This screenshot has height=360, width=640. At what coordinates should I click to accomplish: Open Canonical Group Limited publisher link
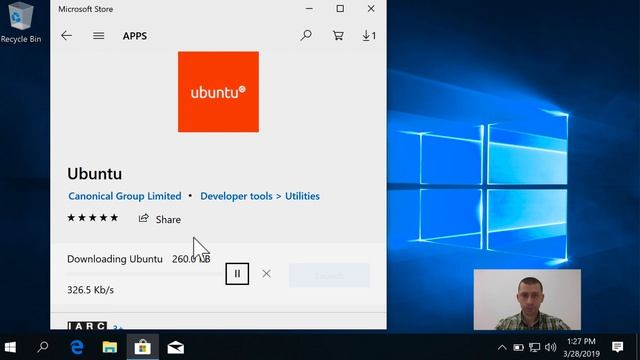coord(124,196)
